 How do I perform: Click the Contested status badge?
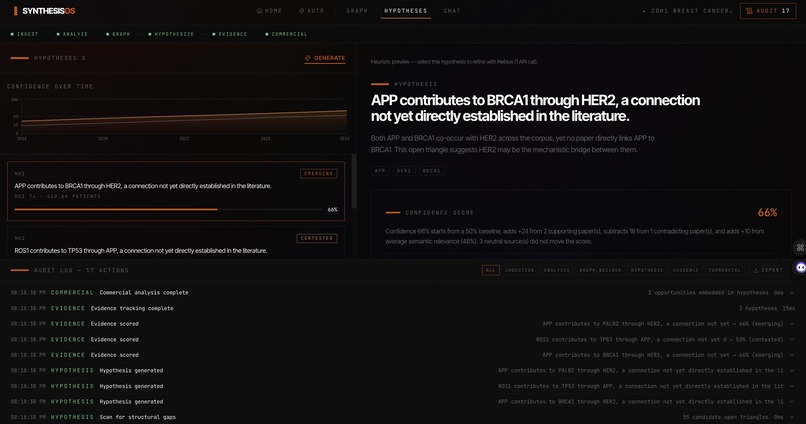tap(317, 238)
